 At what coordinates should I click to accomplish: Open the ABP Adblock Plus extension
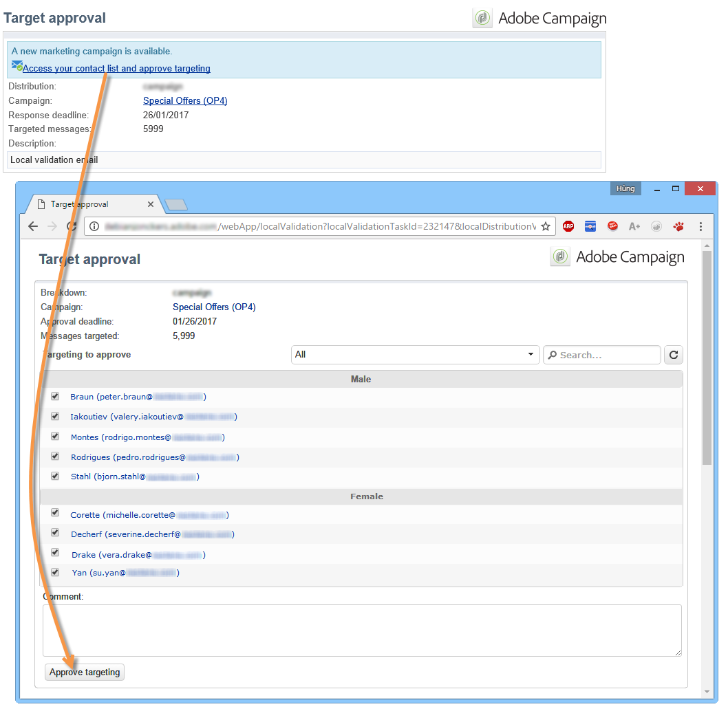pyautogui.click(x=568, y=226)
